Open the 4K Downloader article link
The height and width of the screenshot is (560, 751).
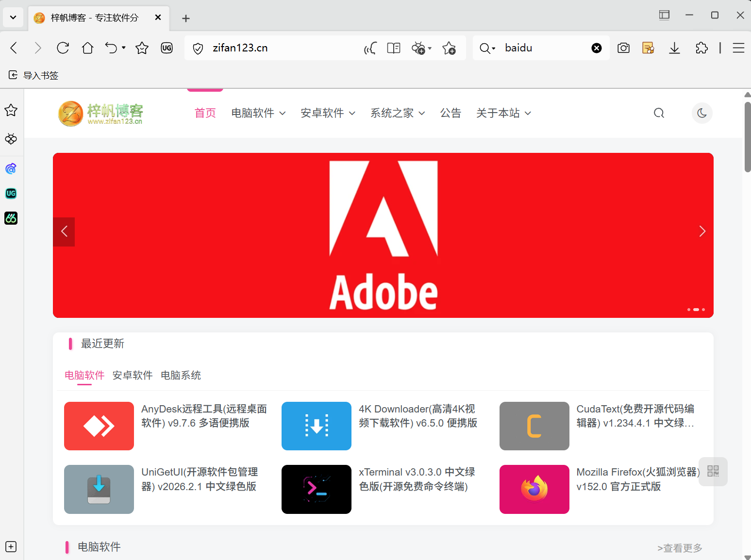coord(418,416)
